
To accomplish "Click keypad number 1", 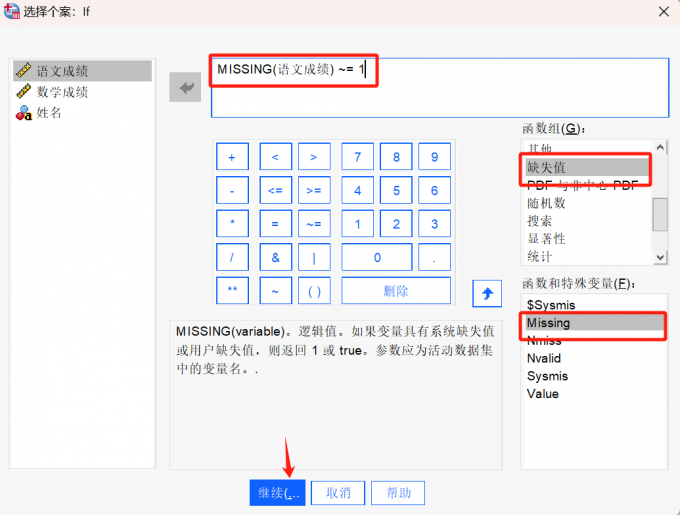I will 357,224.
